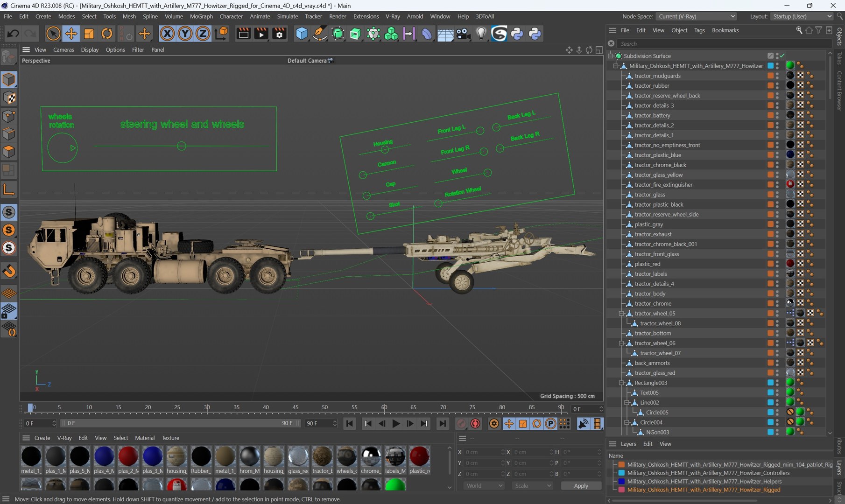Open the Scale mode dropdown

click(533, 486)
